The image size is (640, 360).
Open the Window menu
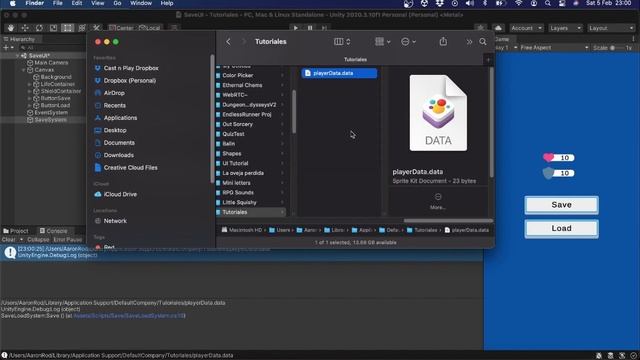pos(141,3)
